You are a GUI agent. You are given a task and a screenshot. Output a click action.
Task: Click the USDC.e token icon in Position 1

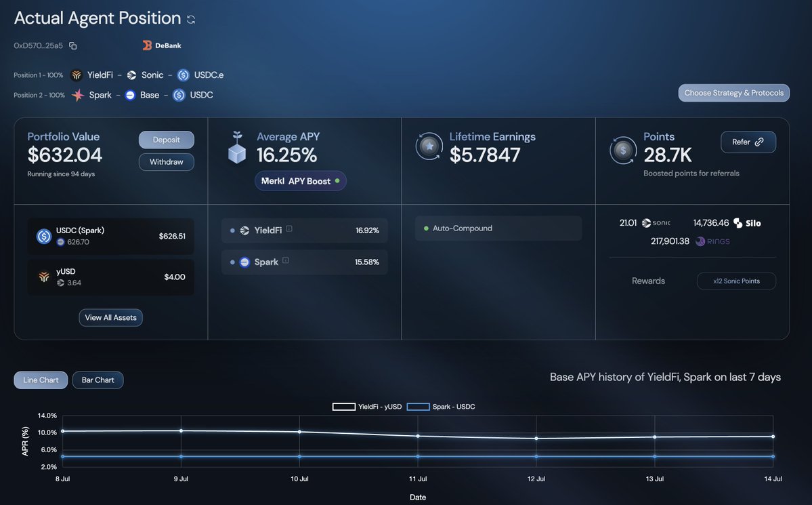click(184, 75)
